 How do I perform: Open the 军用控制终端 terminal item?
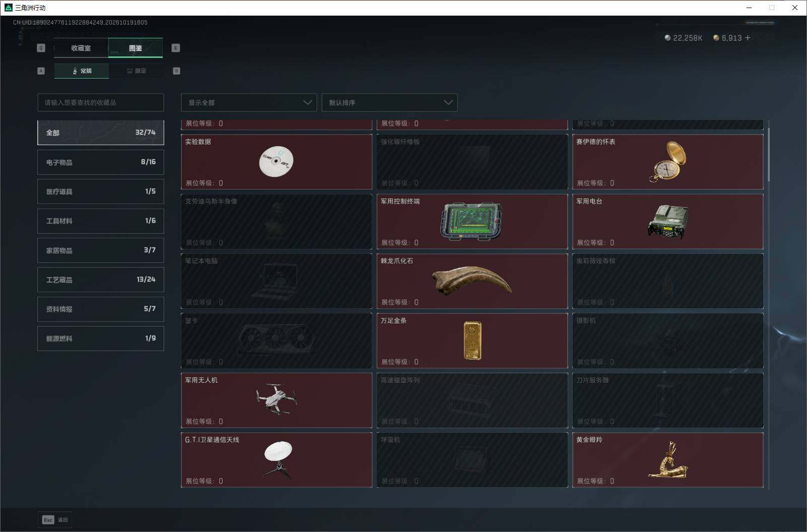pos(472,221)
